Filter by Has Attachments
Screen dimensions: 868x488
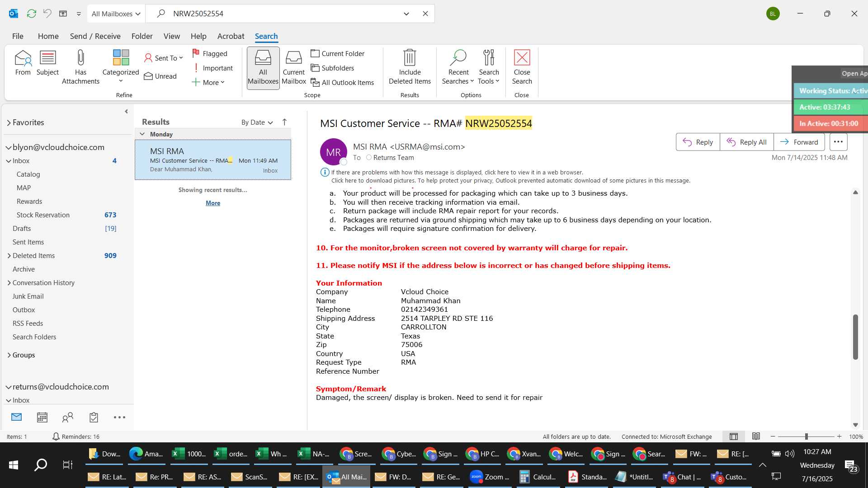(x=80, y=67)
